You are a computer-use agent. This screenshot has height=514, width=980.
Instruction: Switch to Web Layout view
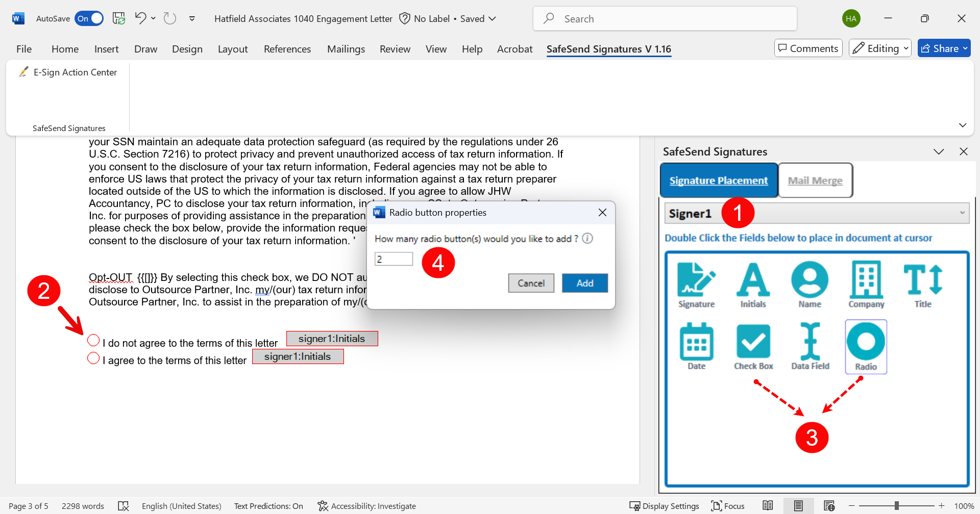point(829,506)
